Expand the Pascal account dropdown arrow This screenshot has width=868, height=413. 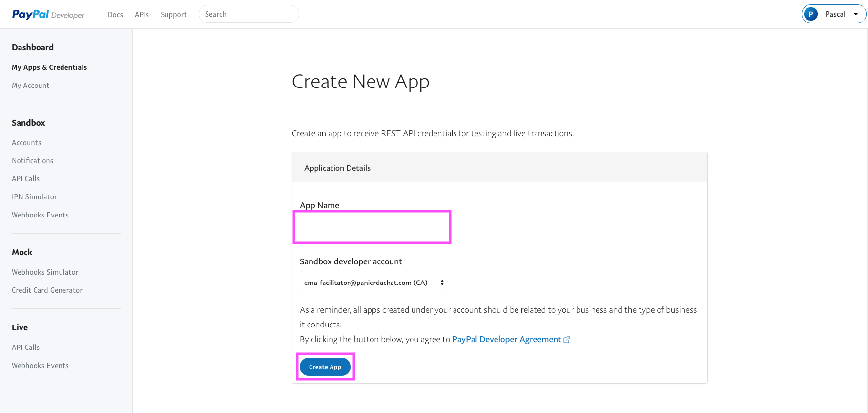click(x=855, y=14)
